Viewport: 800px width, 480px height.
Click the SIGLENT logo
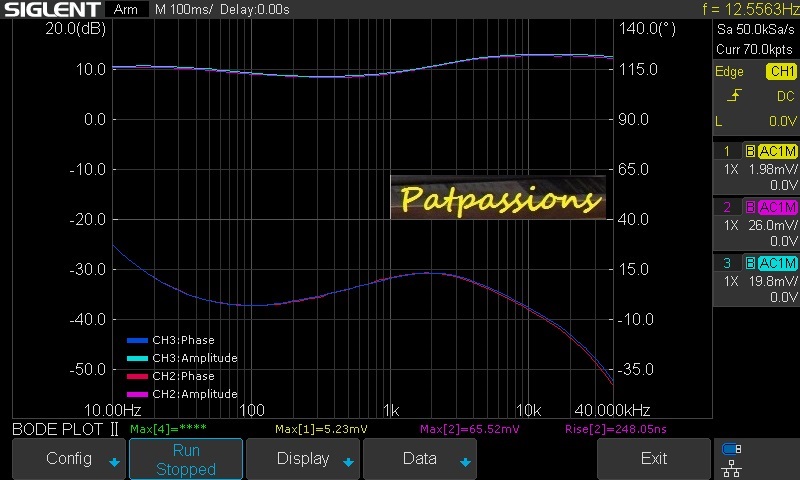coord(48,10)
